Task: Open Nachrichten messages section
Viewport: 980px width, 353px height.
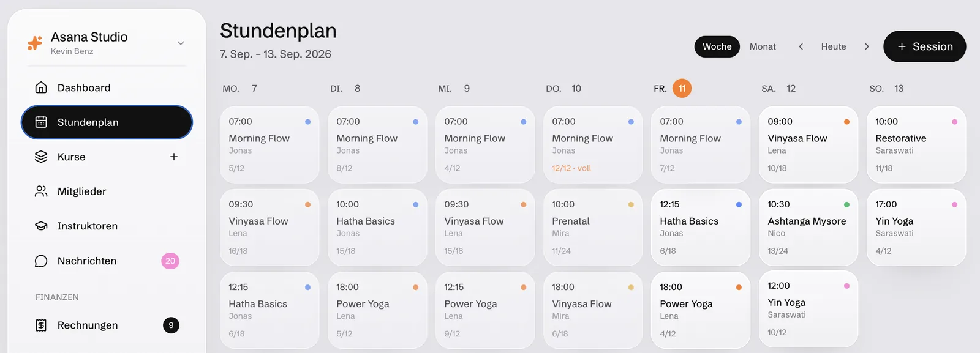Action: tap(107, 261)
